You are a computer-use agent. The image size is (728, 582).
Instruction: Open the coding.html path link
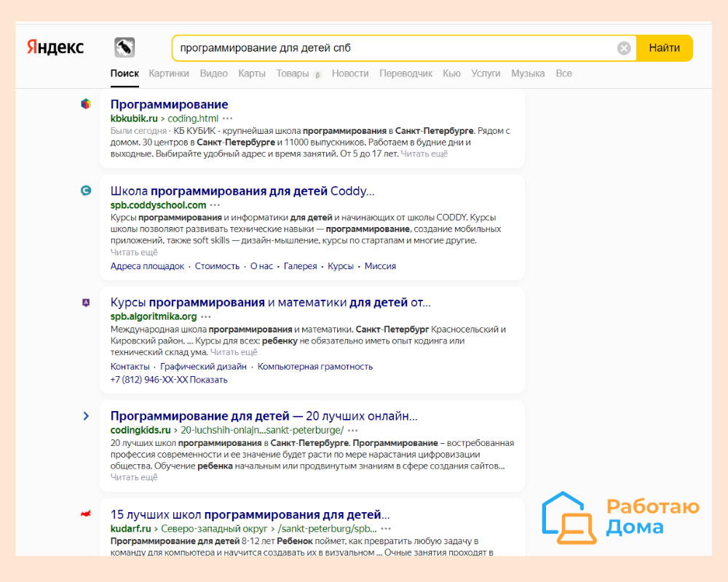click(193, 119)
